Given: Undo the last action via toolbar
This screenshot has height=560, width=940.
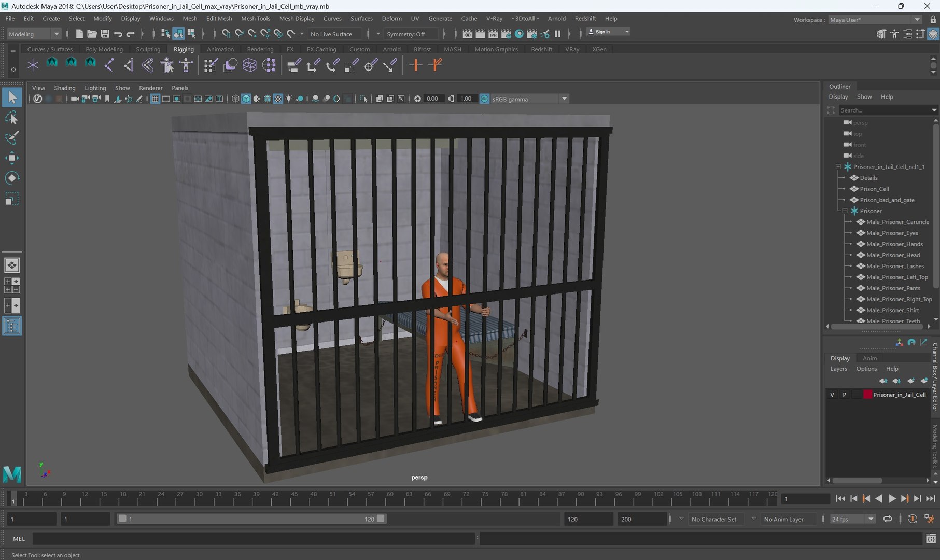Looking at the screenshot, I should 118,34.
